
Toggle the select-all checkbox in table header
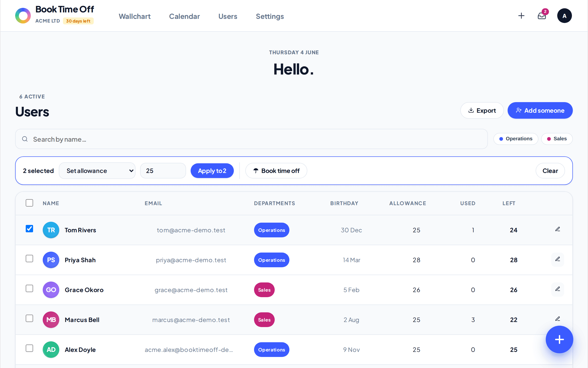pyautogui.click(x=29, y=203)
